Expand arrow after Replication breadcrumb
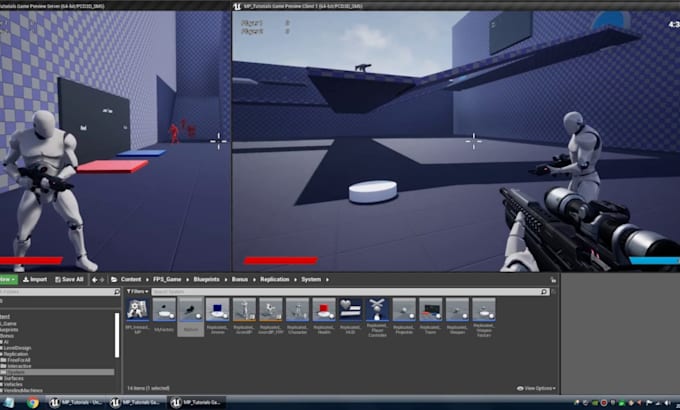 pyautogui.click(x=295, y=280)
